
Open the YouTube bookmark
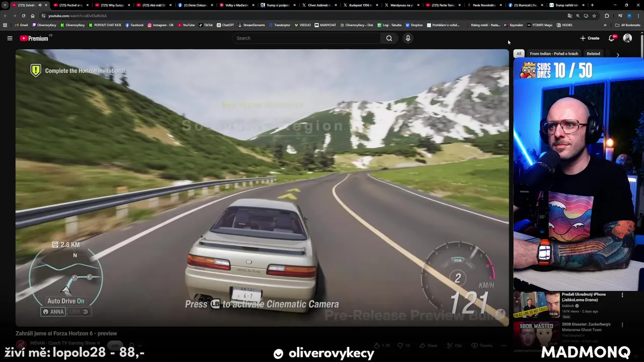click(x=186, y=25)
